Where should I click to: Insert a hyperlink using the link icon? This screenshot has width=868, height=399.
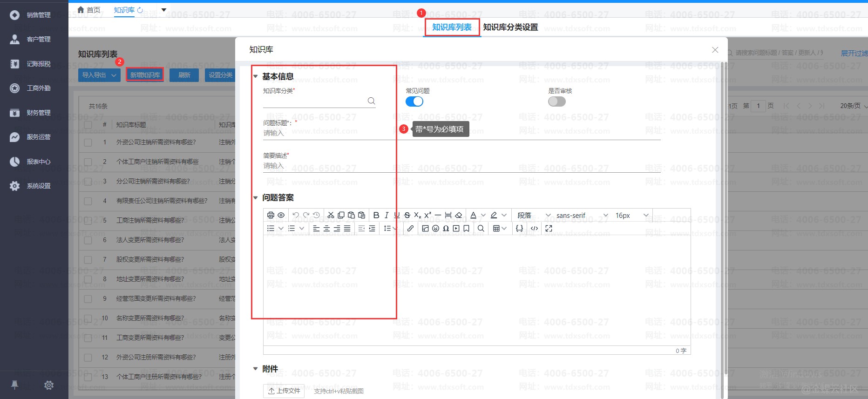point(410,228)
